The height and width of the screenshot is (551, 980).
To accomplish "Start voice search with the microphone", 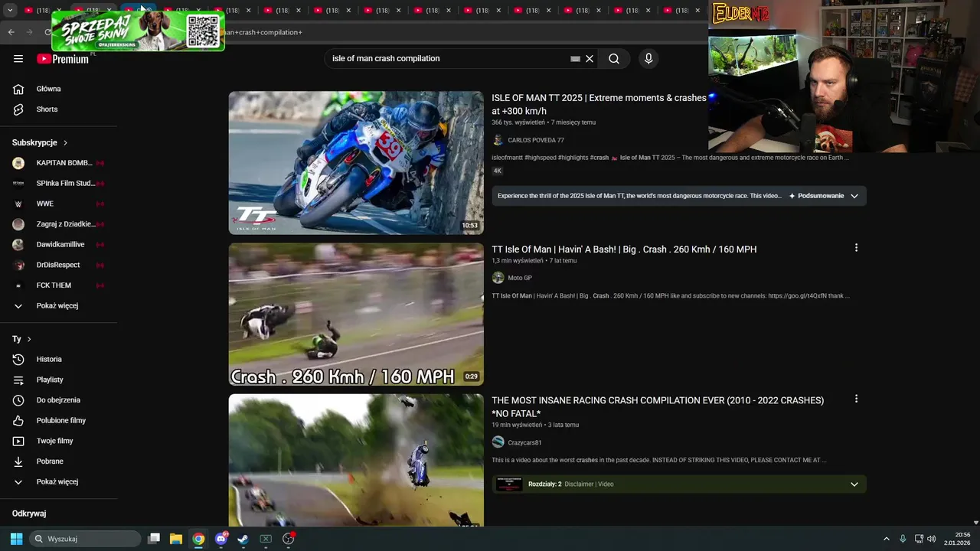I will click(x=648, y=59).
